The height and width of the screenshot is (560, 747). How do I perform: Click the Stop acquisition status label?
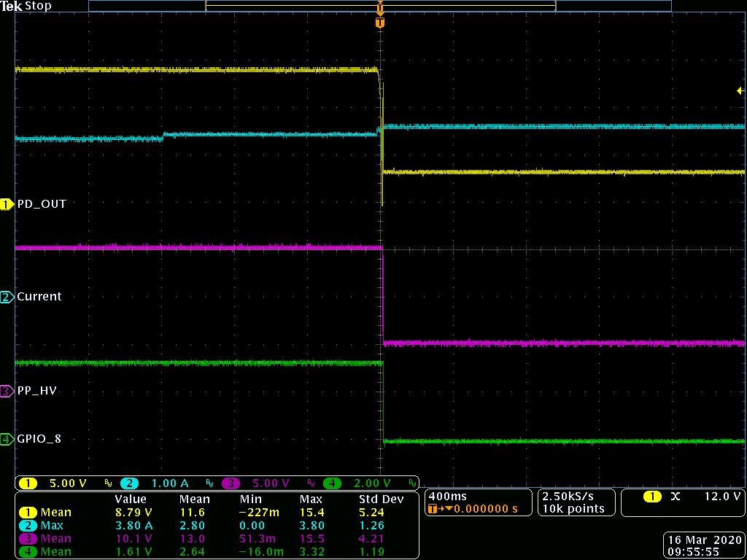pyautogui.click(x=38, y=7)
